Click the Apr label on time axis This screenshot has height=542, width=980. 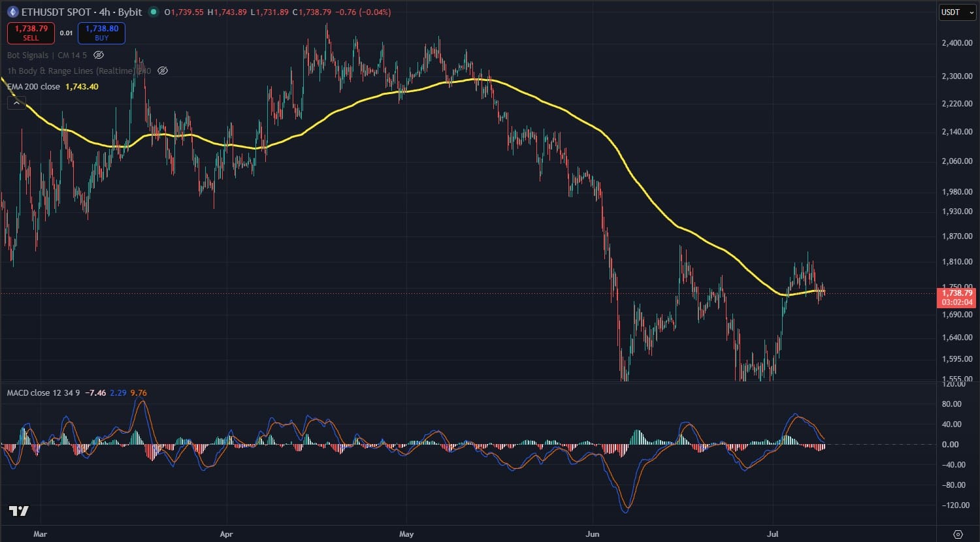click(226, 534)
